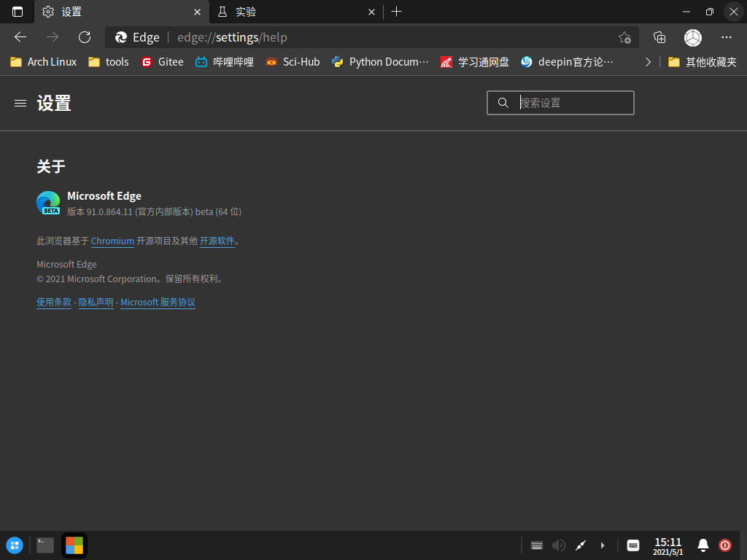Go back to previous page

click(20, 37)
